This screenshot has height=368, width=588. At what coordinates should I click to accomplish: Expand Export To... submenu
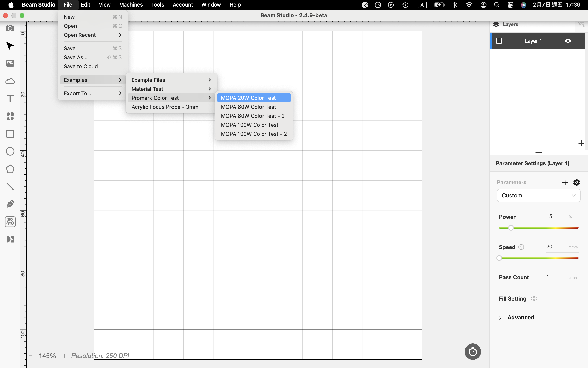92,93
